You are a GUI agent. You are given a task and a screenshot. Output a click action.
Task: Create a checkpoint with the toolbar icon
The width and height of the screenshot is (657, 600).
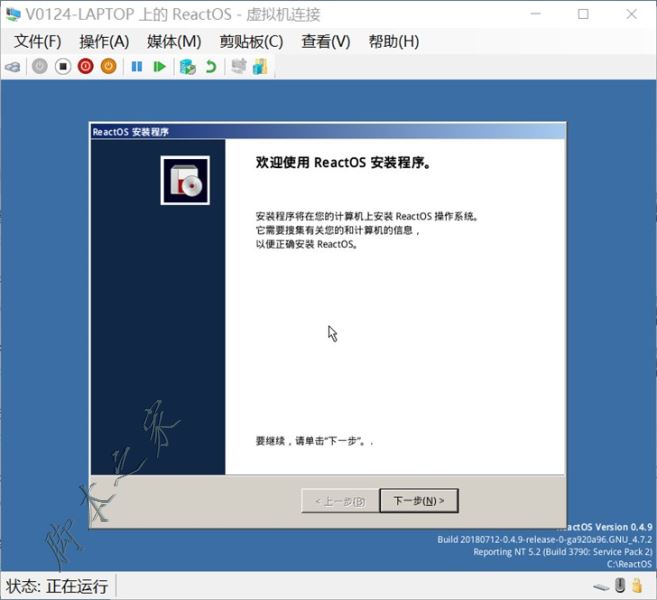(187, 67)
